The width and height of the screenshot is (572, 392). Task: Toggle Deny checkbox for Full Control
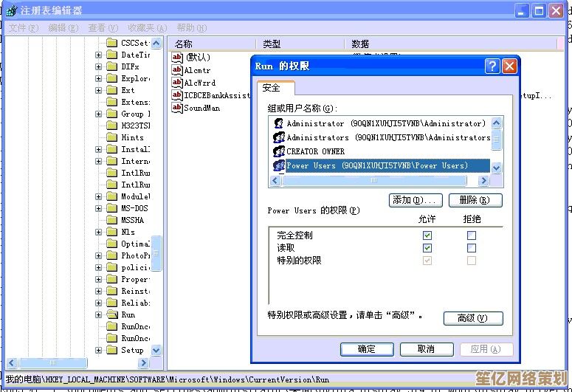pos(472,235)
